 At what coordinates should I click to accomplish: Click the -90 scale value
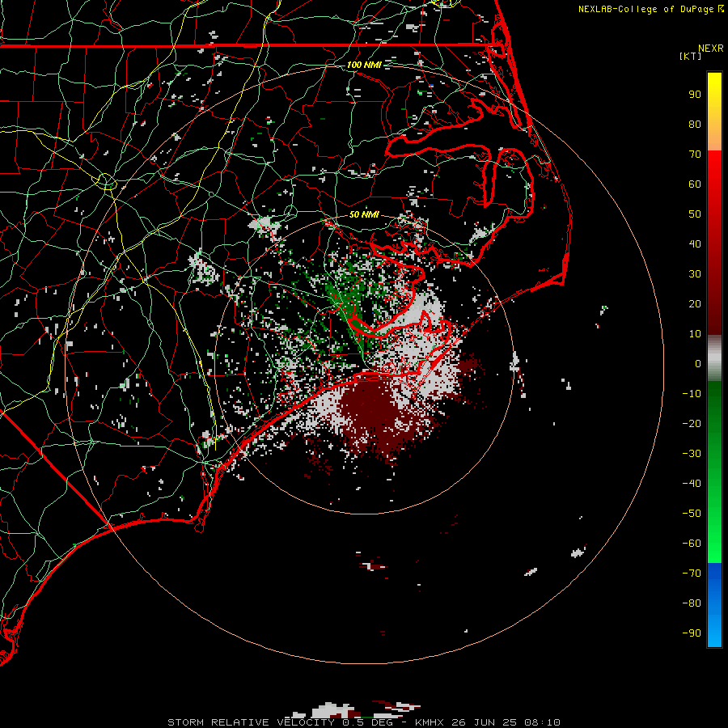coord(692,633)
